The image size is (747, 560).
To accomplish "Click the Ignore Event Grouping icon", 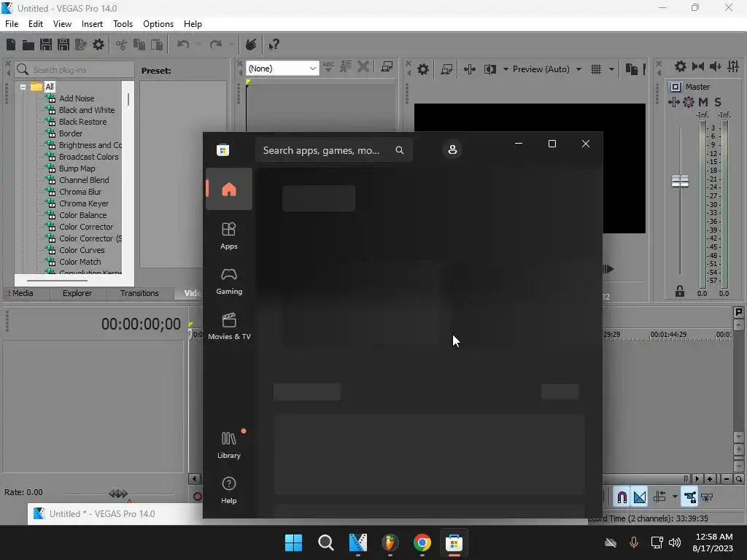I will click(707, 497).
